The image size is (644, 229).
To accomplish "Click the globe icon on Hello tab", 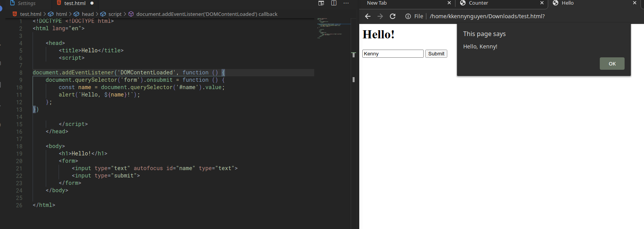I will point(556,3).
